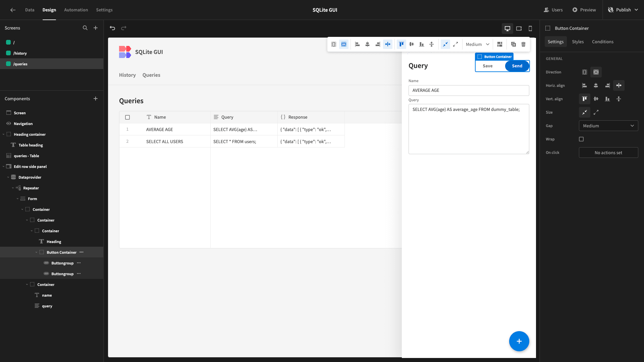This screenshot has height=362, width=644.
Task: Set row direction in settings panel
Action: (596, 72)
